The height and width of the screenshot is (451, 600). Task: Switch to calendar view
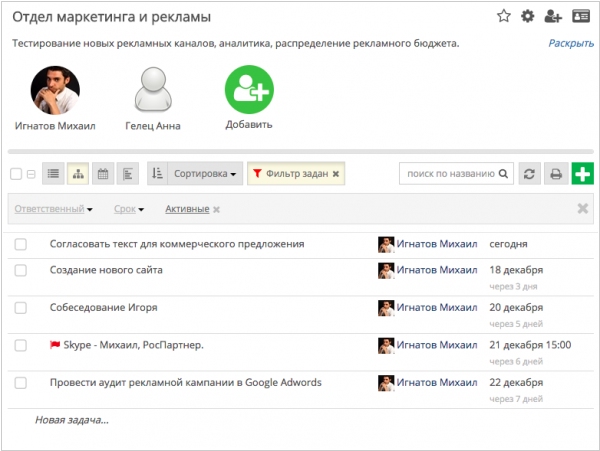[x=103, y=174]
